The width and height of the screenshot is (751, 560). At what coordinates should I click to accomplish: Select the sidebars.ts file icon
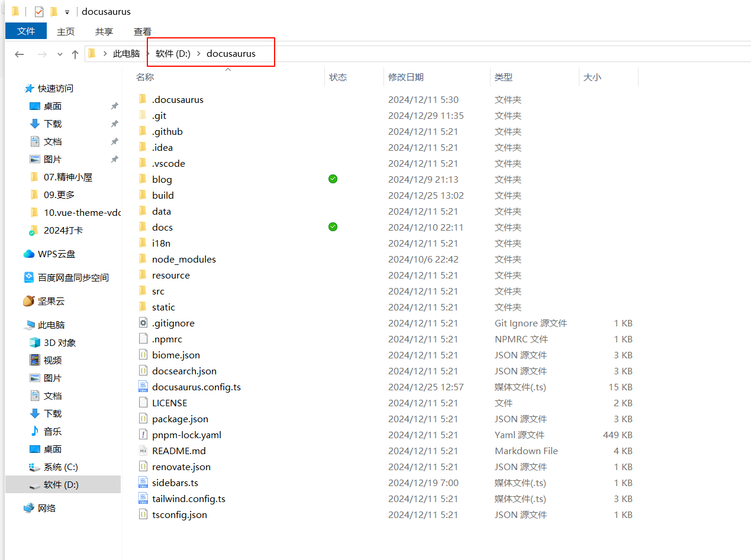pos(143,482)
